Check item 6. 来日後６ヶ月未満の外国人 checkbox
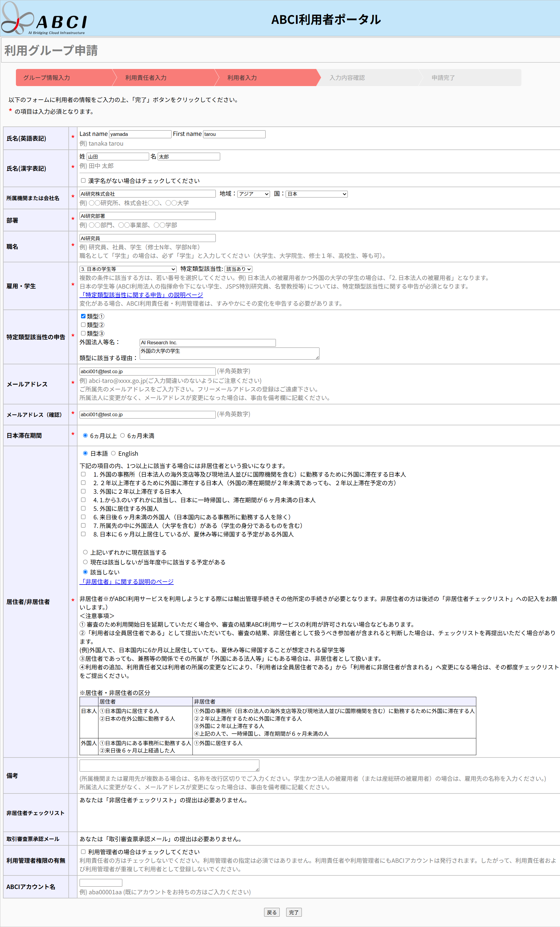The image size is (560, 927). pos(83,517)
